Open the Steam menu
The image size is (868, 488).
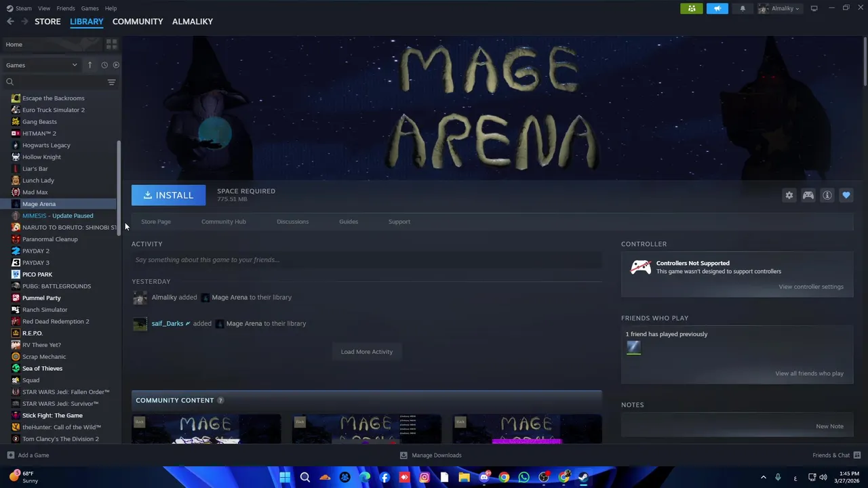pyautogui.click(x=24, y=8)
